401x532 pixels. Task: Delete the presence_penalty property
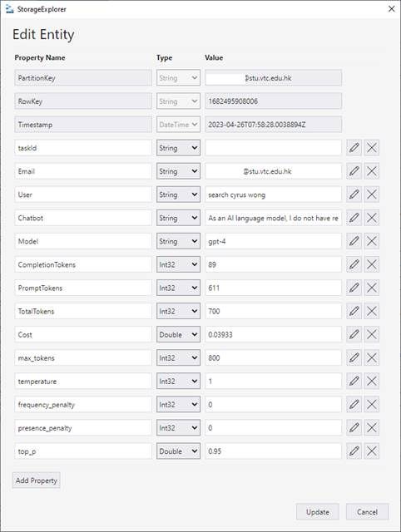point(371,428)
